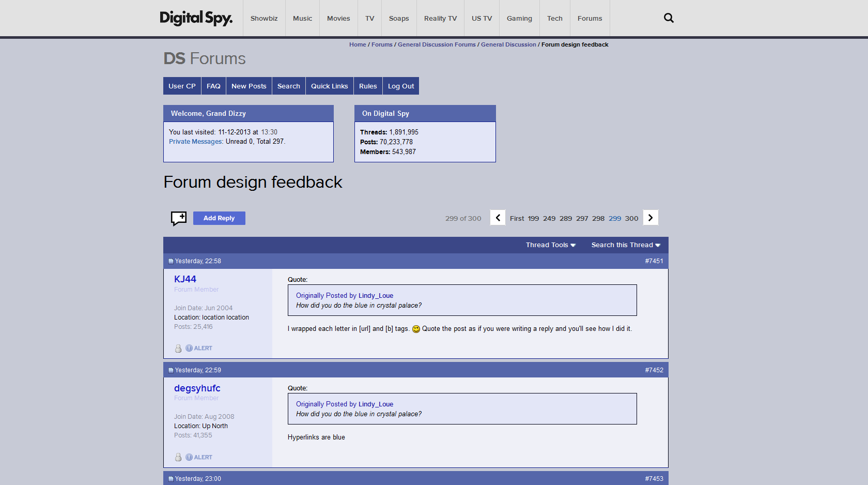Switch to the Soaps section

coord(398,18)
